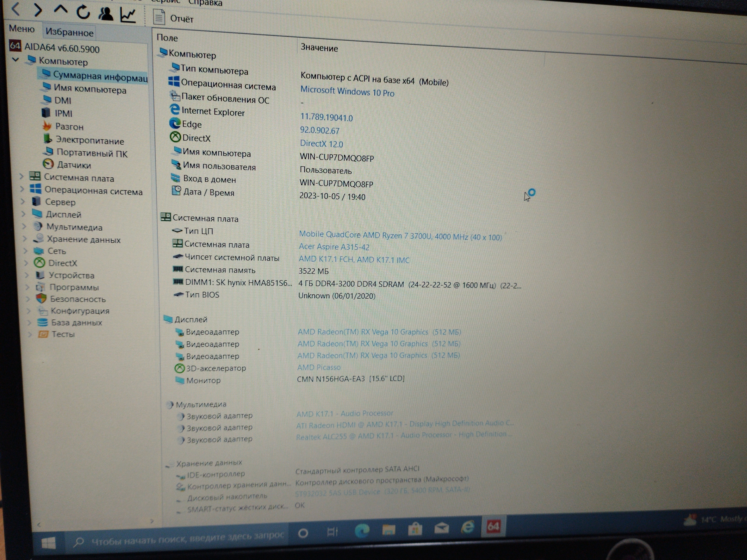Click the Поле column header

tap(167, 38)
